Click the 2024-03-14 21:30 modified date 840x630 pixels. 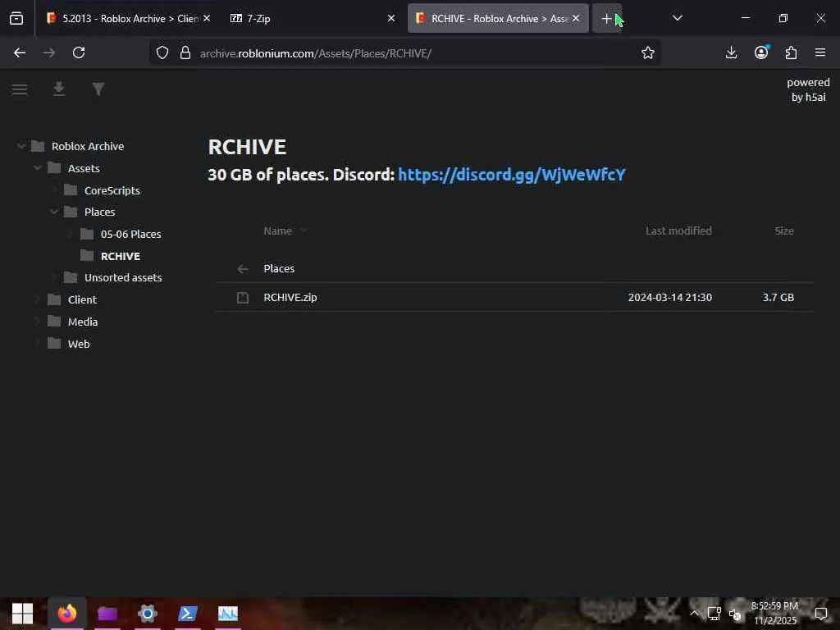[669, 297]
